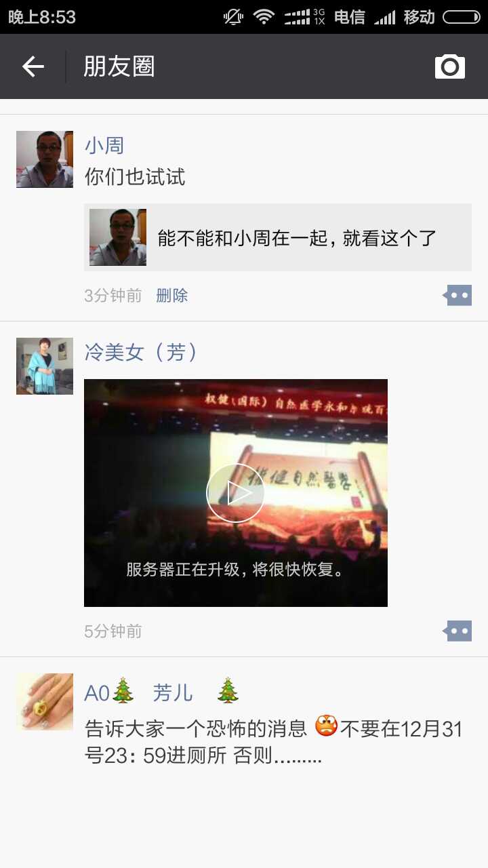
Task: Tap the muted bell status icon
Action: tap(233, 17)
